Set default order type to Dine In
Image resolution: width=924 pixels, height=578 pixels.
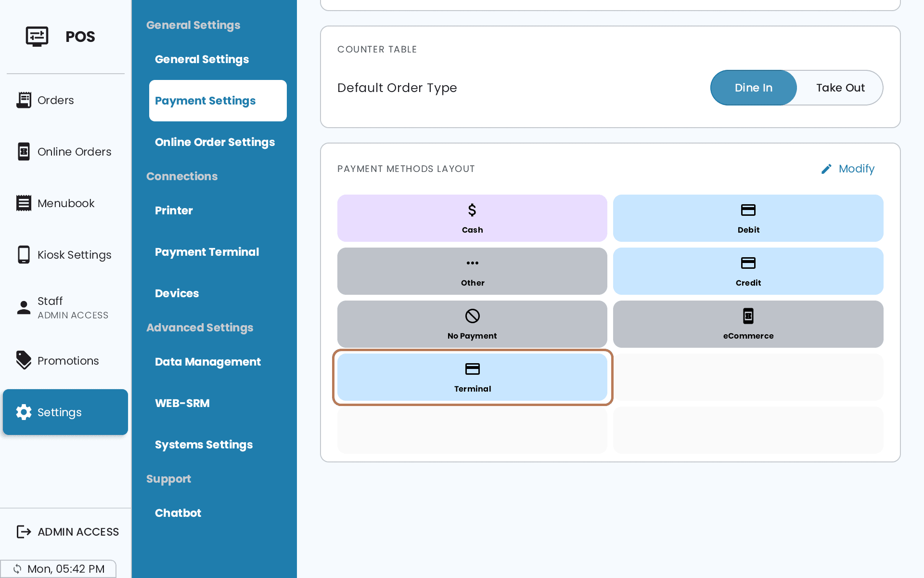(754, 88)
